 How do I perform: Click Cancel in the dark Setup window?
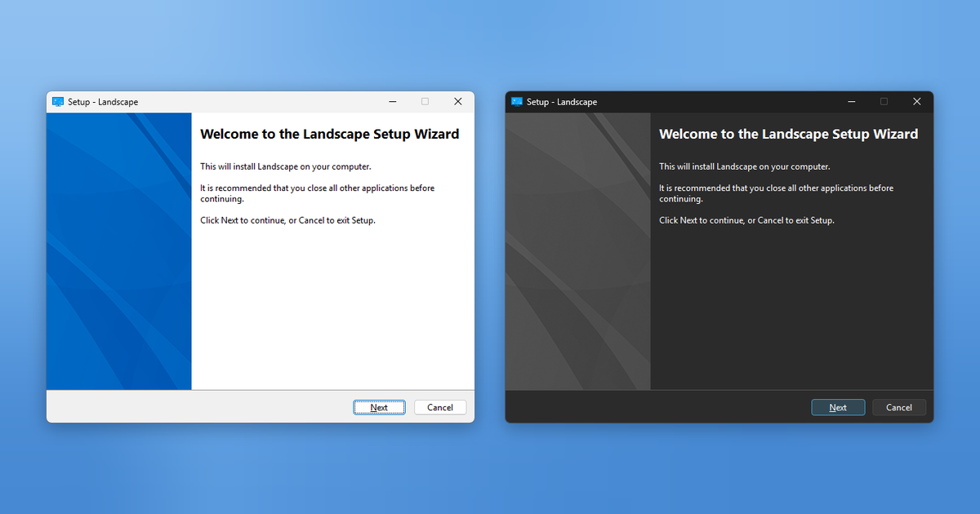[x=899, y=407]
